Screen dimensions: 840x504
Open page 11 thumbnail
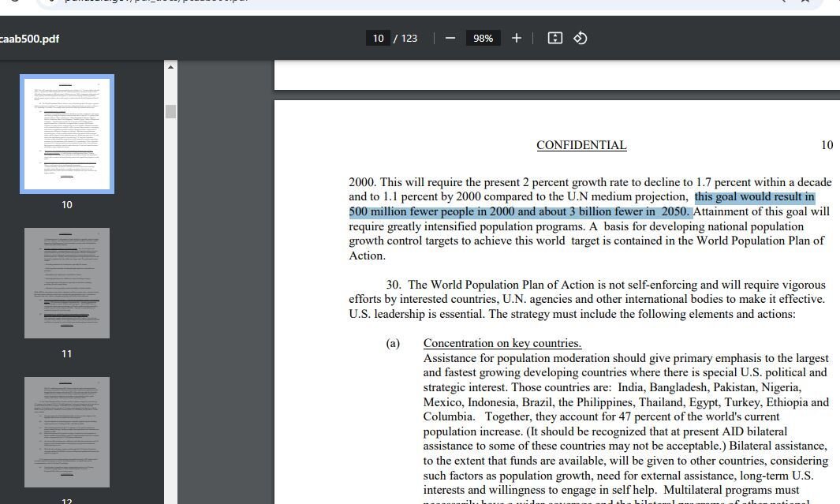[67, 283]
